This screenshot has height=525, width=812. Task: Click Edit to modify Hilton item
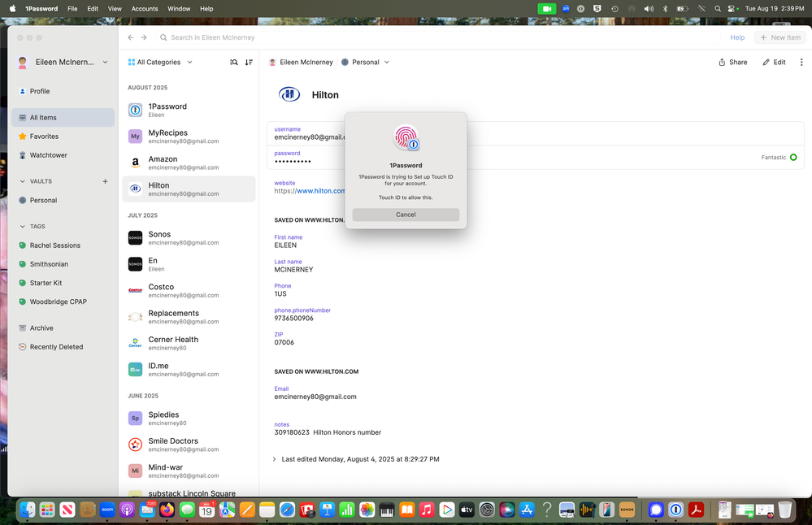[774, 62]
